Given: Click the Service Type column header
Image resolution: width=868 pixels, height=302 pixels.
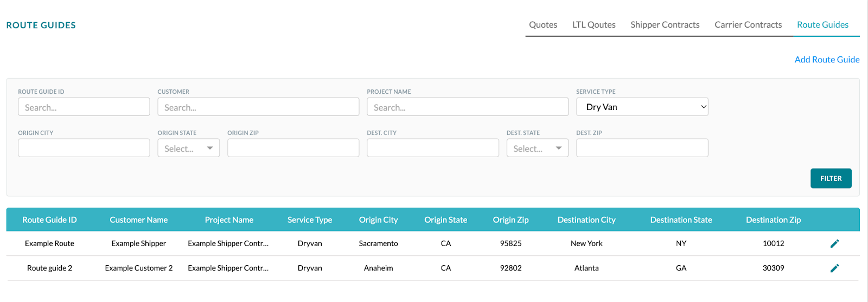Looking at the screenshot, I should (310, 220).
